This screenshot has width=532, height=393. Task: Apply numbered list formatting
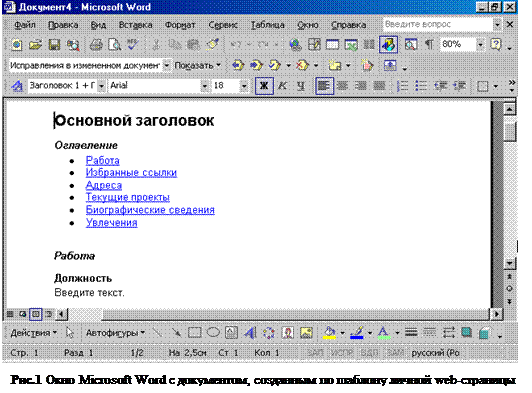tap(402, 86)
